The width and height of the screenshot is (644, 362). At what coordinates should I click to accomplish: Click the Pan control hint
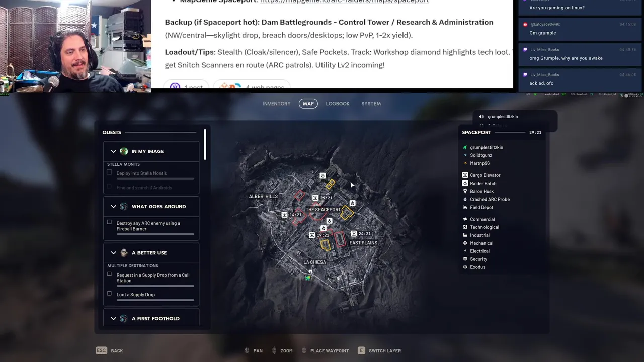pos(254,350)
